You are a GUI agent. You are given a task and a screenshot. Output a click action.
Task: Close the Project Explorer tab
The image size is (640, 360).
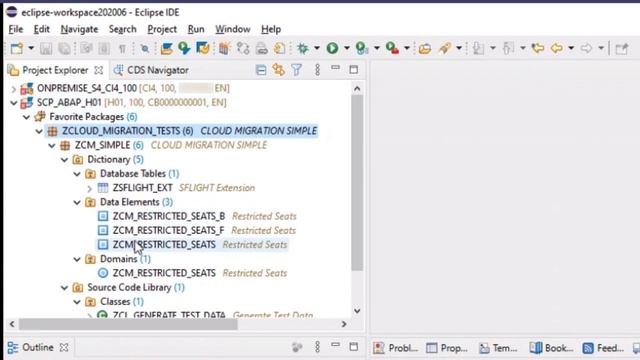98,70
